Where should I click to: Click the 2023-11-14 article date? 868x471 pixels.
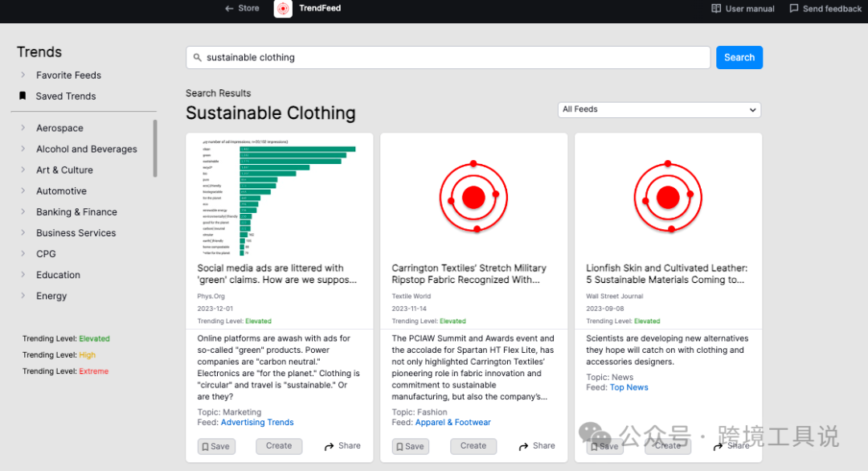(409, 309)
